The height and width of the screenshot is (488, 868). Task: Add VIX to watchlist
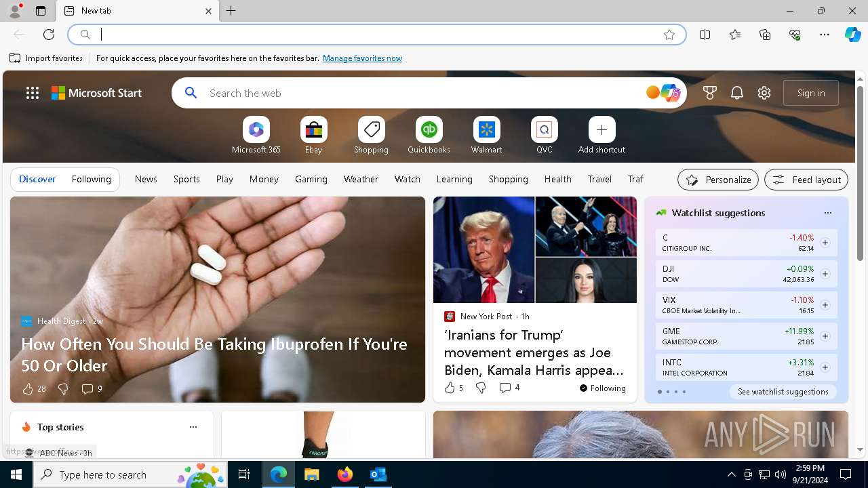pyautogui.click(x=825, y=305)
